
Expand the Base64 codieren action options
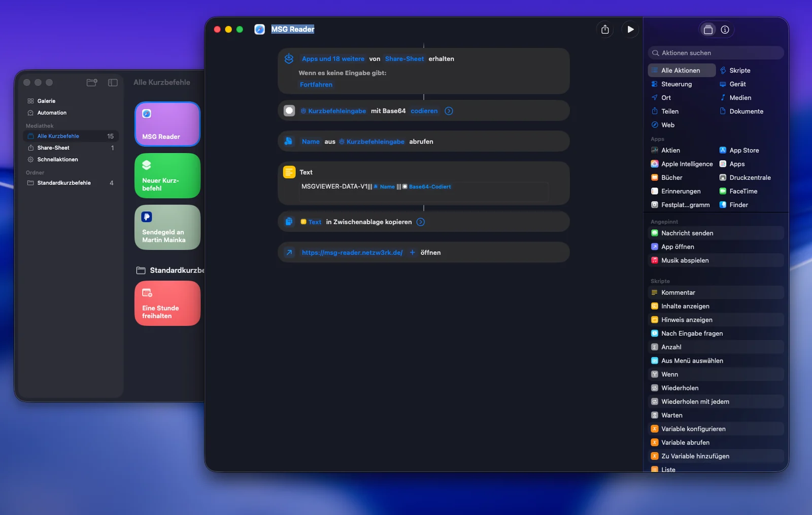click(x=449, y=111)
